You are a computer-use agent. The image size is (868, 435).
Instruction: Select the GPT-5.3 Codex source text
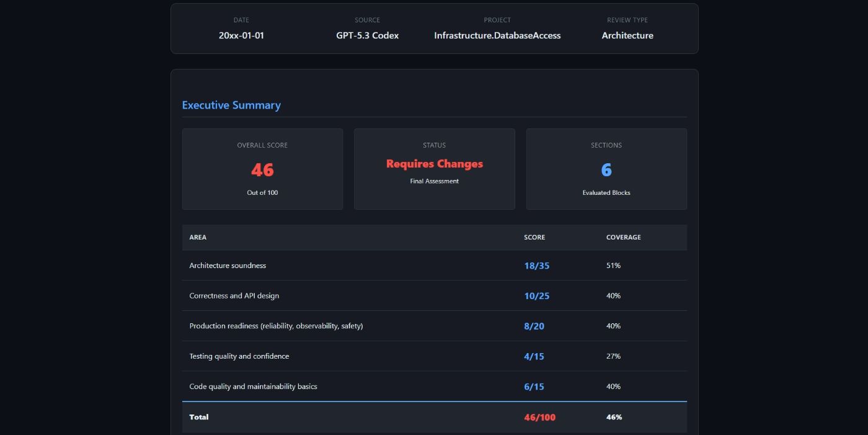(367, 35)
